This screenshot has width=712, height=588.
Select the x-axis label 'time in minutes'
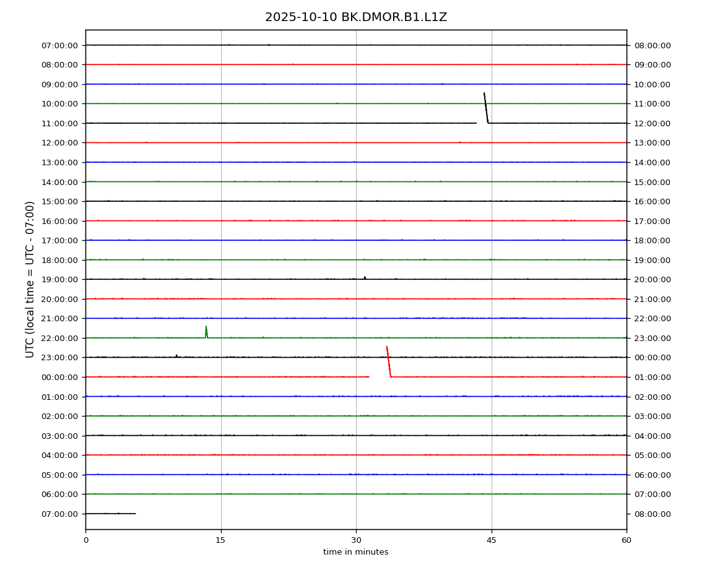click(x=355, y=552)
